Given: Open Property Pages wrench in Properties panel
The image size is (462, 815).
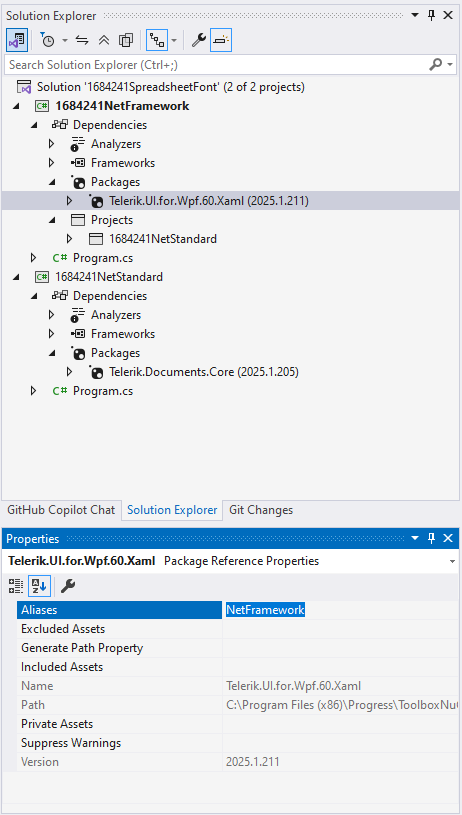Looking at the screenshot, I should point(68,586).
